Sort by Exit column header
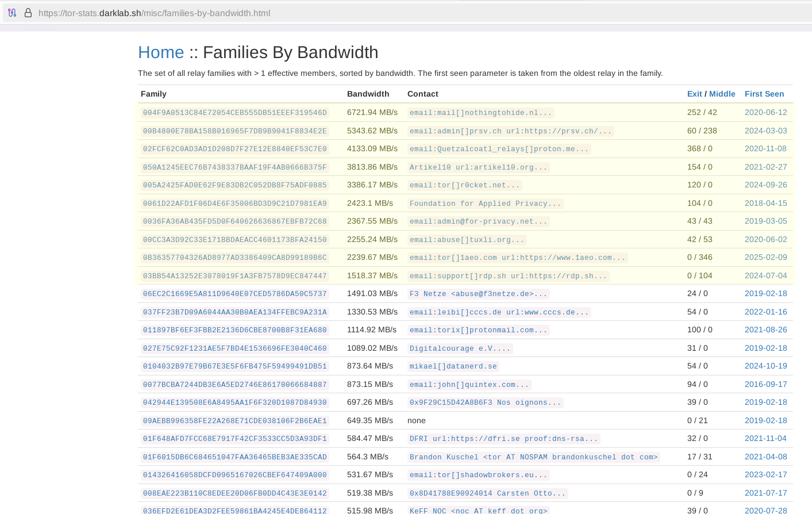Viewport: 812px width, 514px height. coord(695,94)
